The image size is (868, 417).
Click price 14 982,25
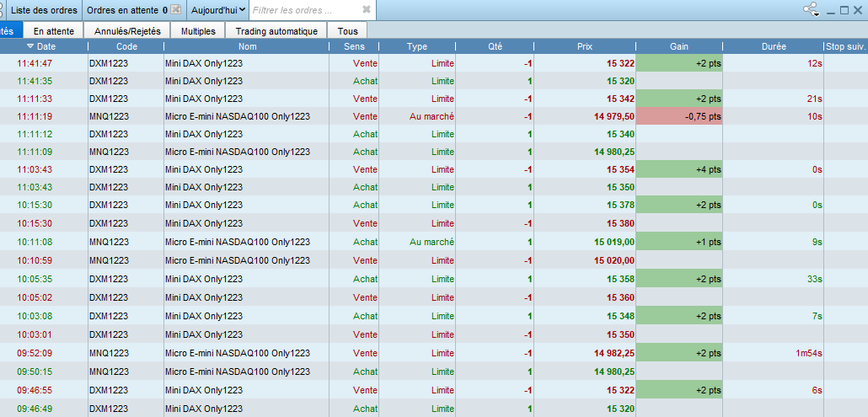pos(614,353)
